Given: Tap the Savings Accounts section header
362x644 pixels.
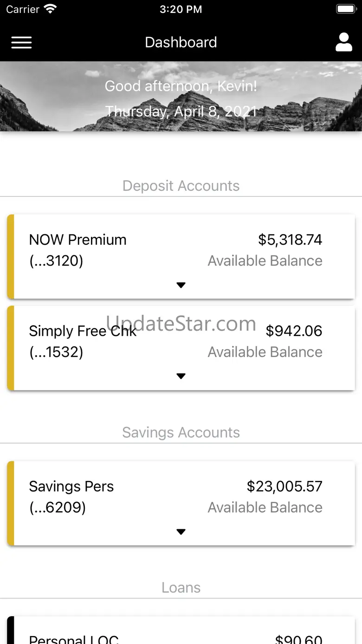Looking at the screenshot, I should coord(181,432).
